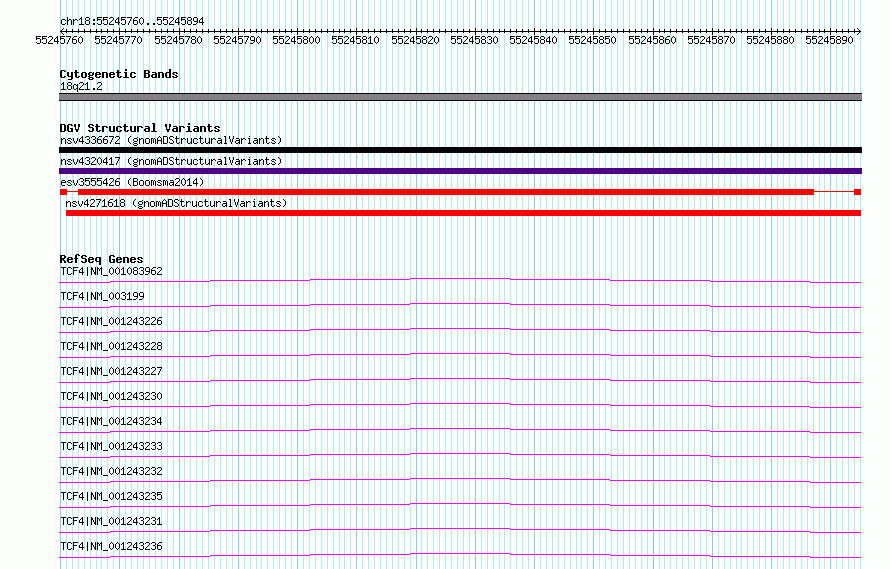Click the red nsv4271618 variant bar
The height and width of the screenshot is (569, 890).
click(463, 213)
